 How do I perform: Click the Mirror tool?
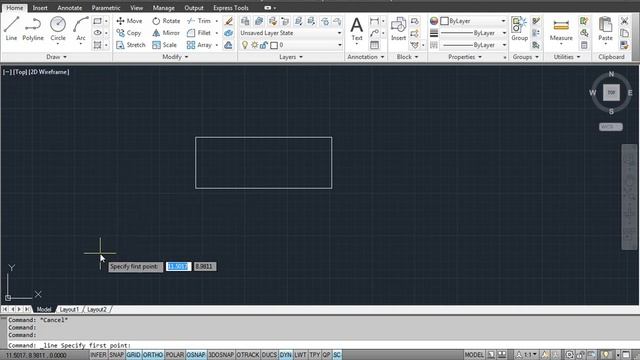[166, 33]
